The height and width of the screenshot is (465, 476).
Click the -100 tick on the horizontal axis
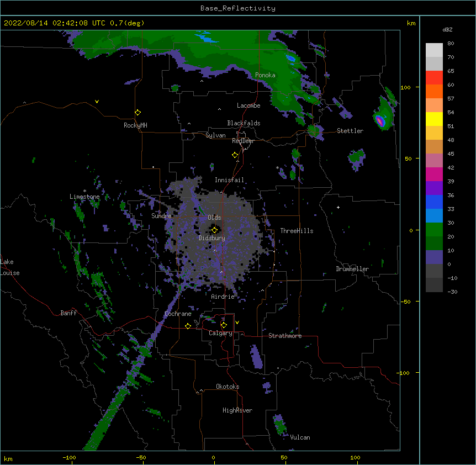click(x=69, y=458)
